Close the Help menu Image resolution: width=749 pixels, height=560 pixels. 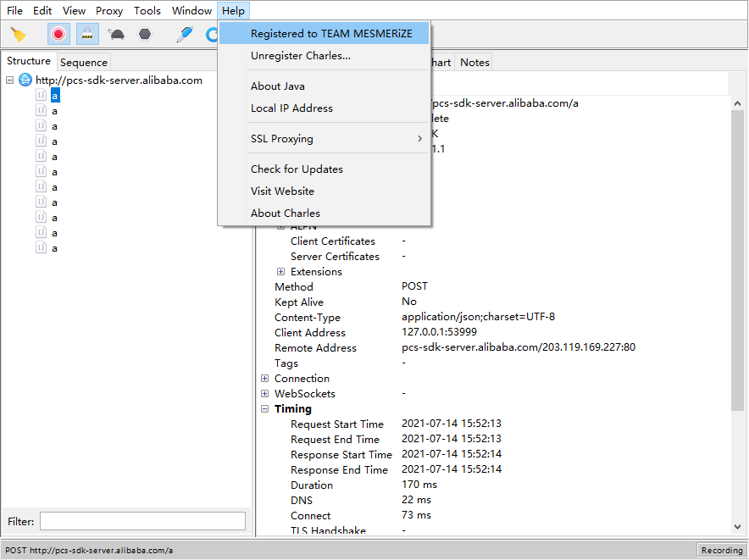[233, 10]
